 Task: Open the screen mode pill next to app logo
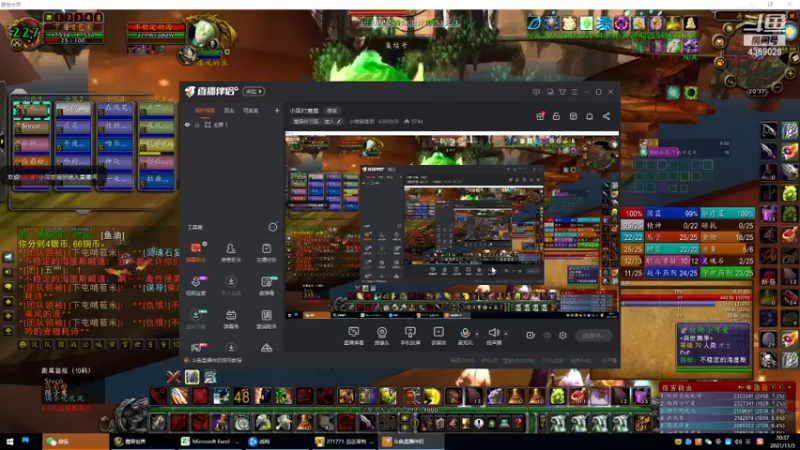(x=254, y=91)
